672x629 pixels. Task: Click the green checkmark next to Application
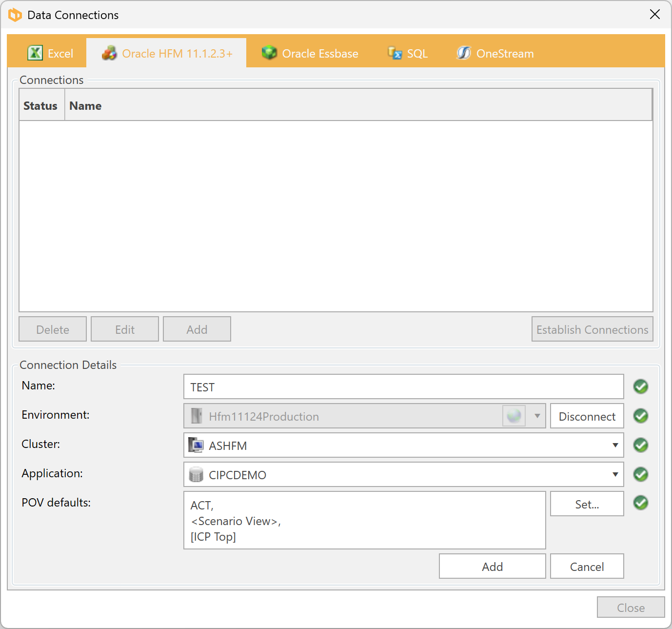coord(641,474)
